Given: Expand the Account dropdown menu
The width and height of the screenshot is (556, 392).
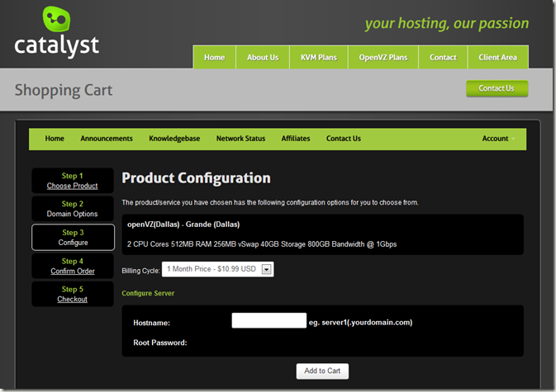Looking at the screenshot, I should (x=498, y=139).
